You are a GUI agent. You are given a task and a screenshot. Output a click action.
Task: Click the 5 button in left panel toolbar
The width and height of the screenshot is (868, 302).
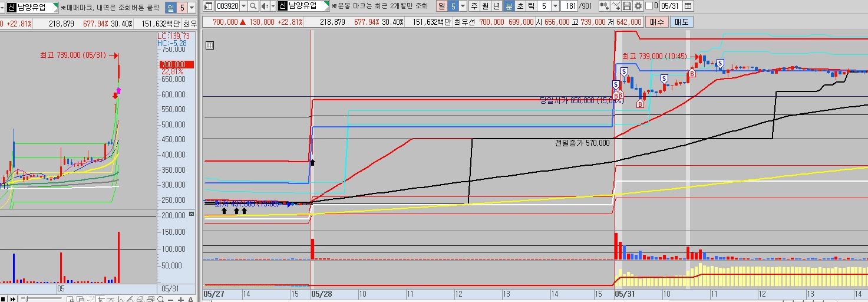pos(181,8)
